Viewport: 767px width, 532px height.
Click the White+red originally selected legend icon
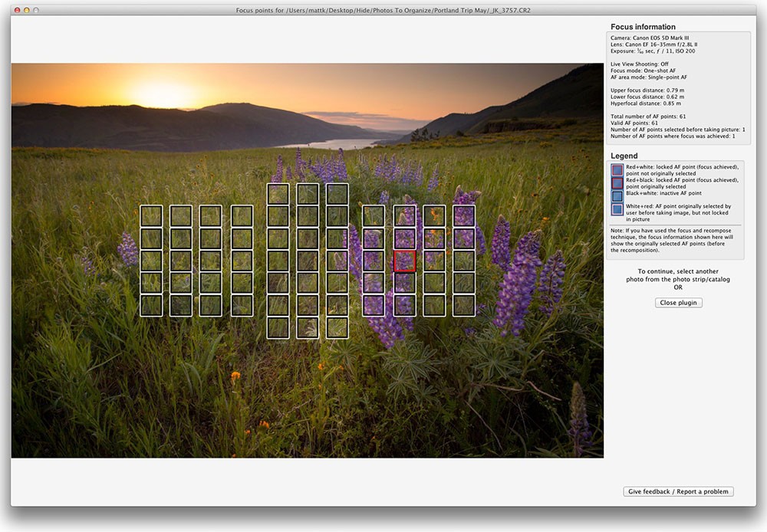(617, 209)
